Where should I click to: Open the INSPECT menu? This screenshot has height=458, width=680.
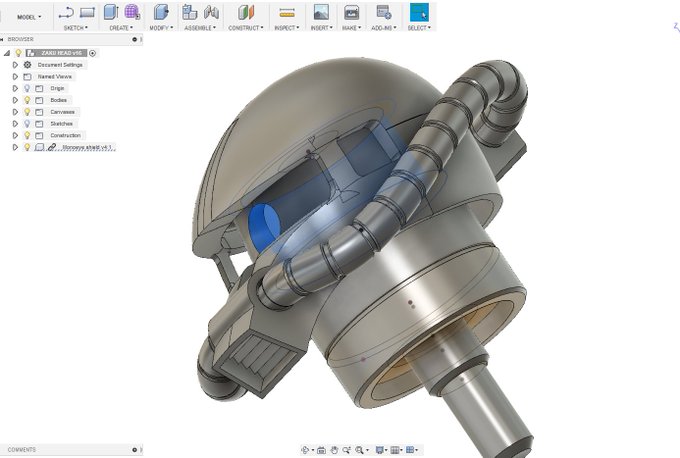287,28
